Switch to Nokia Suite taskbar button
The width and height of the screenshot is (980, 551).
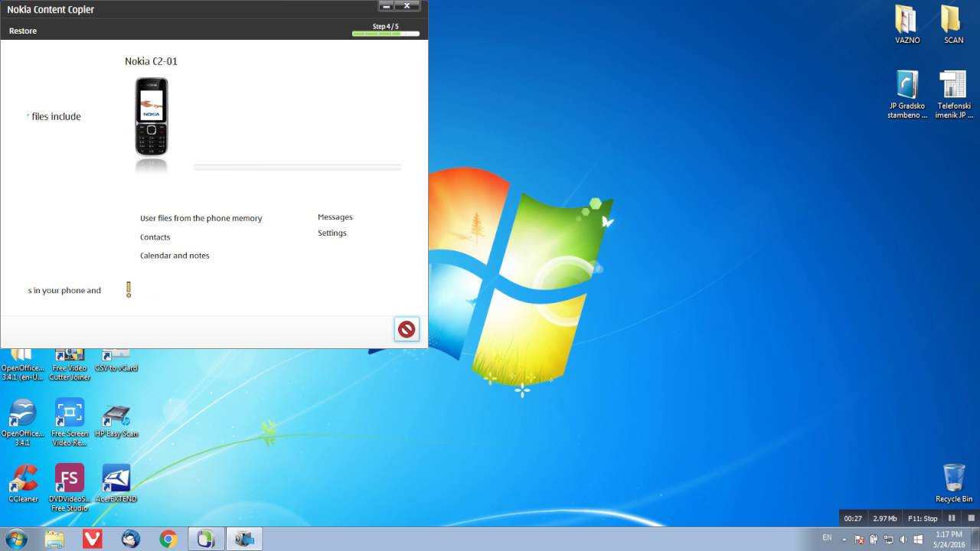[206, 539]
